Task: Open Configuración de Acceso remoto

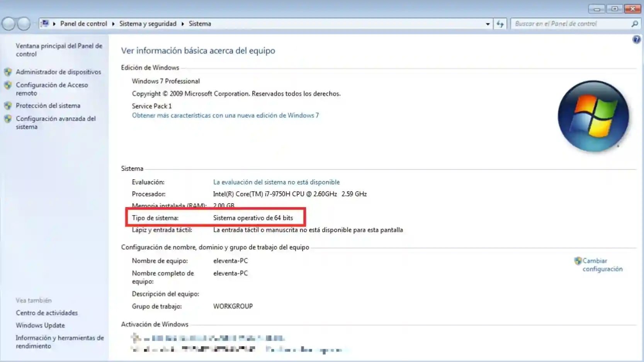Action: coord(52,89)
